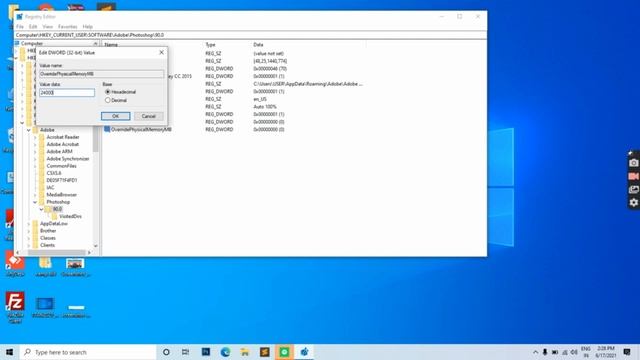Screen dimensions: 640x360
Task: Click the network tray icon
Action: coord(565,352)
